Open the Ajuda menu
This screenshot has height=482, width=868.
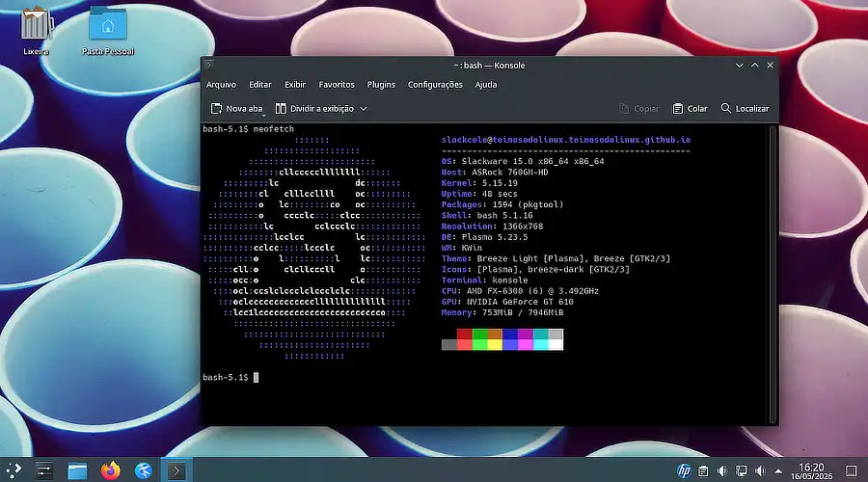click(485, 85)
